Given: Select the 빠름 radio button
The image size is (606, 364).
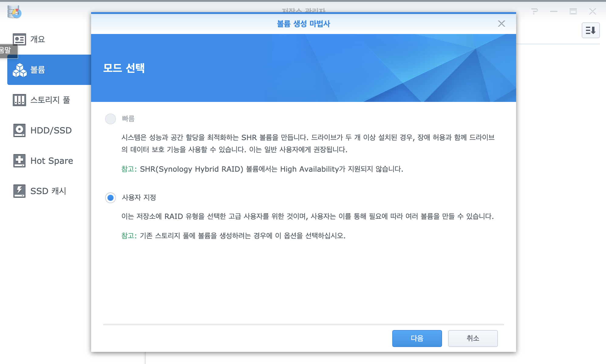Looking at the screenshot, I should (x=111, y=119).
